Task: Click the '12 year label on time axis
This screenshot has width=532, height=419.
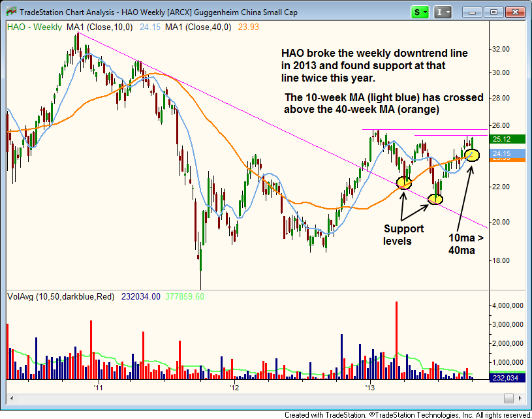Action: coord(234,388)
